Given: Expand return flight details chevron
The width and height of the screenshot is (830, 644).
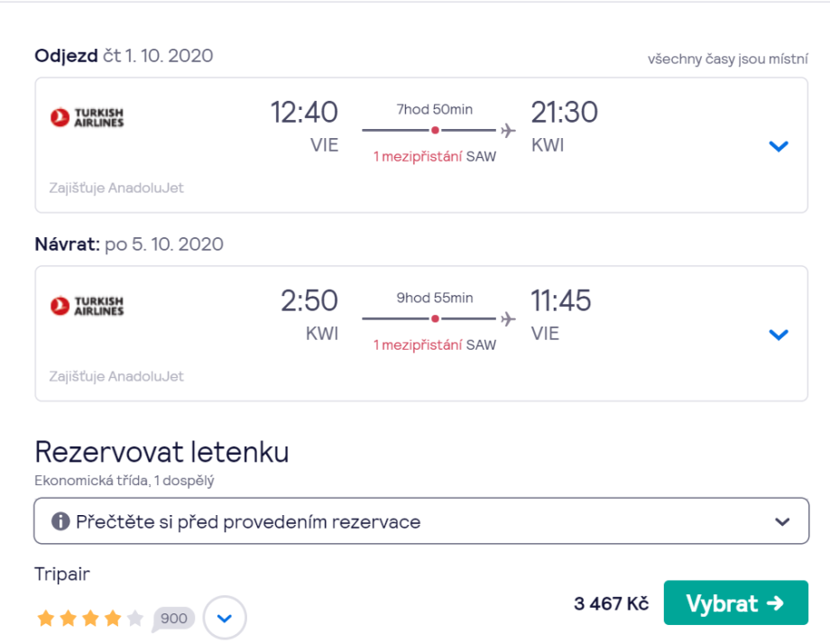Looking at the screenshot, I should 779,335.
